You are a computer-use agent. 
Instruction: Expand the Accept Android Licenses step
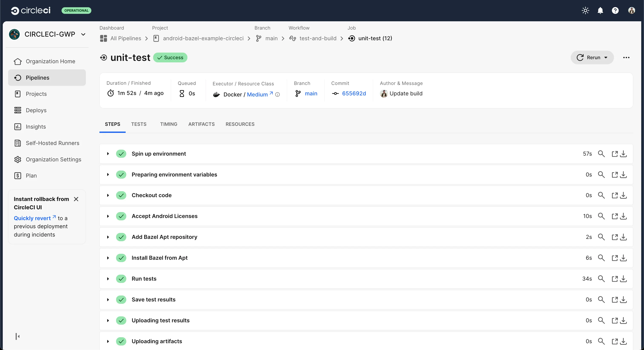108,216
